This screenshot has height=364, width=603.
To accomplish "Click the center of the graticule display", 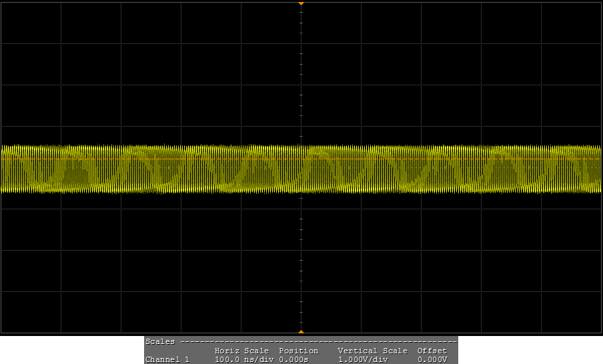I will point(301,167).
